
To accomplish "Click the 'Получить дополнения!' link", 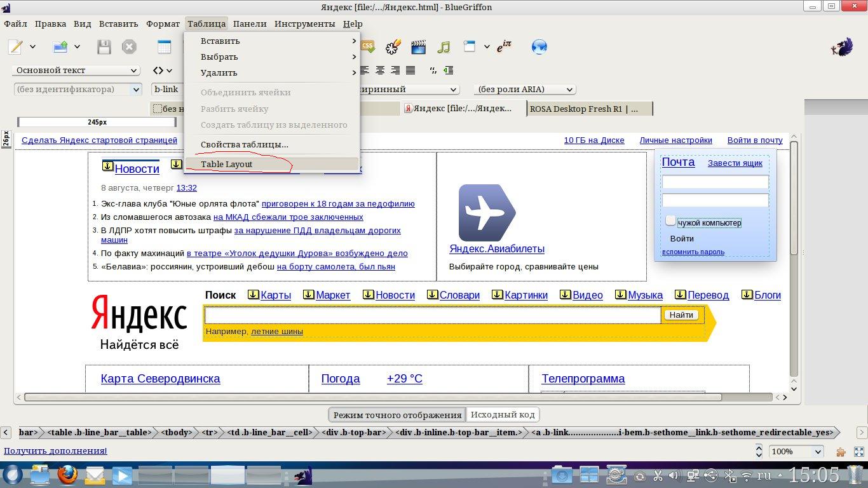I will [55, 451].
